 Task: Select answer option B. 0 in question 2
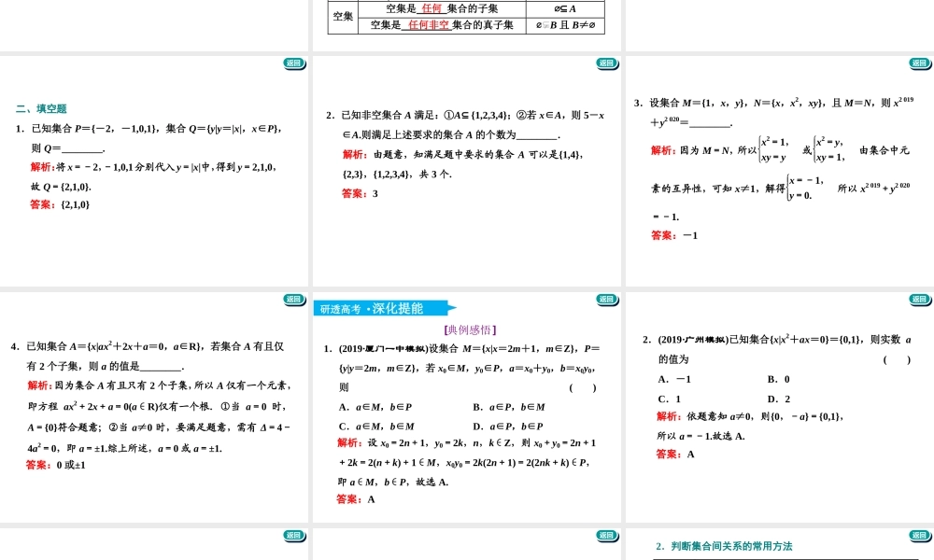coord(778,380)
